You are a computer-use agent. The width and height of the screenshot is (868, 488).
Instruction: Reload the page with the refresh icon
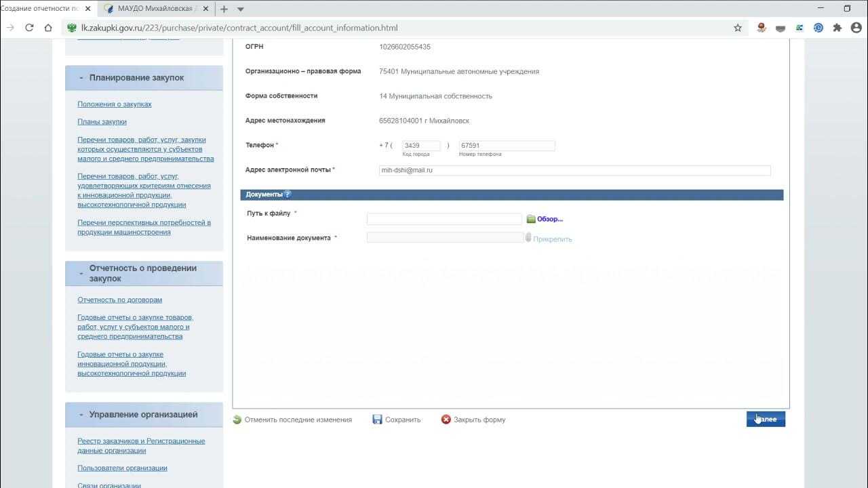pos(29,28)
